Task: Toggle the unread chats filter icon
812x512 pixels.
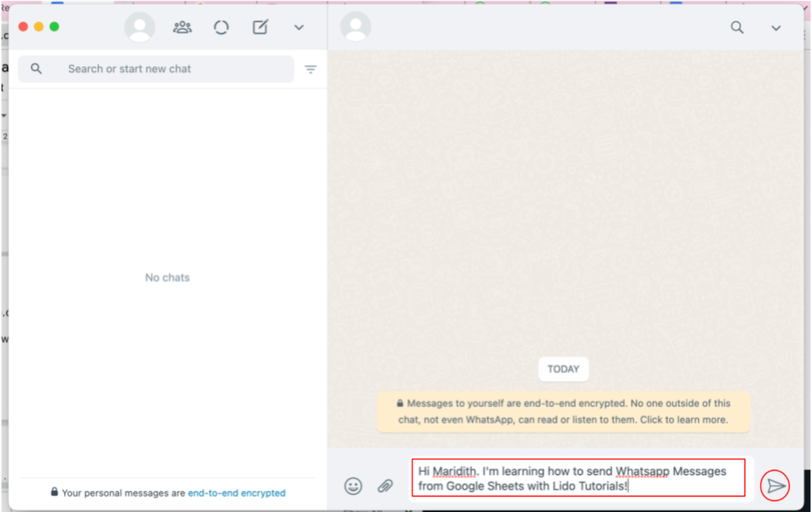Action: (310, 69)
